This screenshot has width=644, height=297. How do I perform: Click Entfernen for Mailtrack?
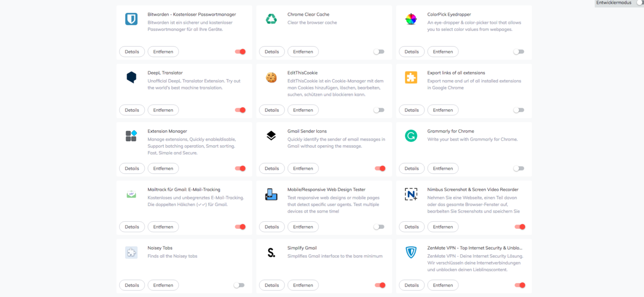163,227
